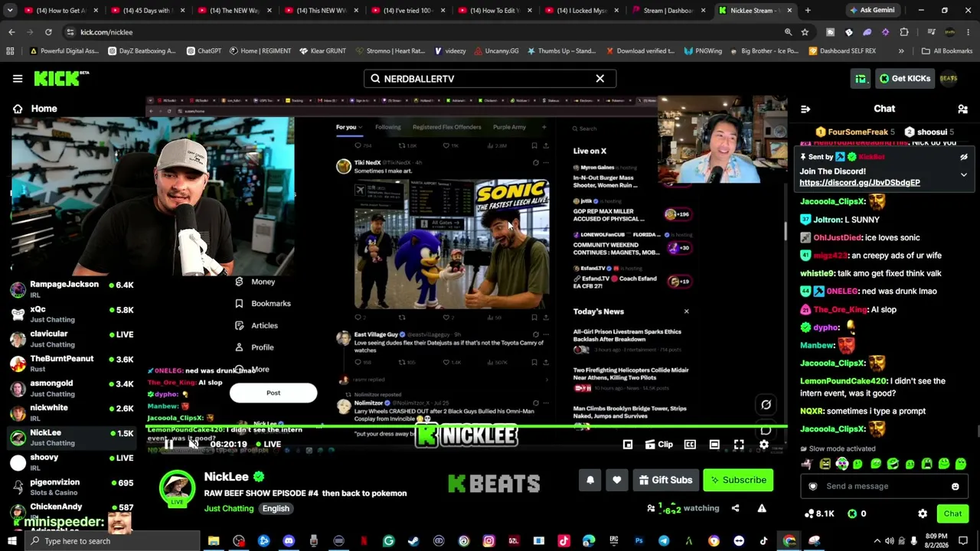Open the Windows Start menu
Screen dimensions: 980x551
point(11,541)
